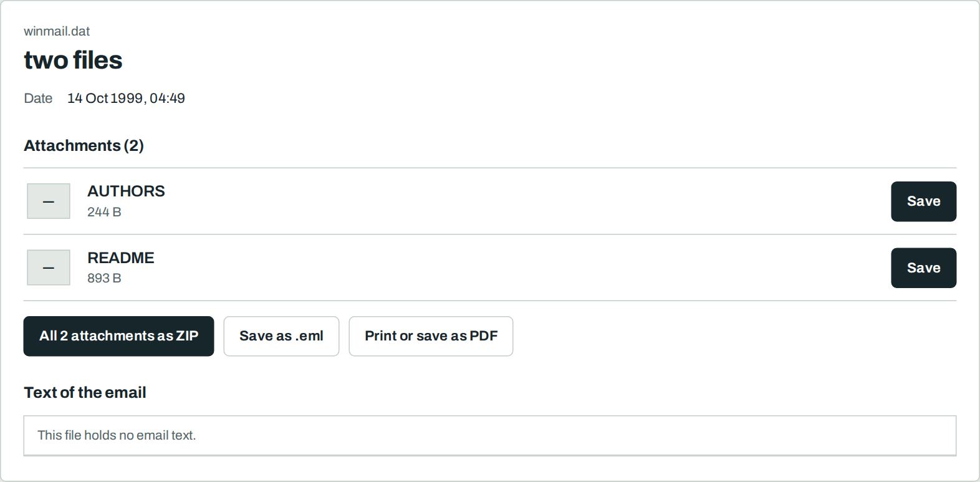Click the AUTHORS file type placeholder icon
The image size is (980, 482).
click(49, 201)
